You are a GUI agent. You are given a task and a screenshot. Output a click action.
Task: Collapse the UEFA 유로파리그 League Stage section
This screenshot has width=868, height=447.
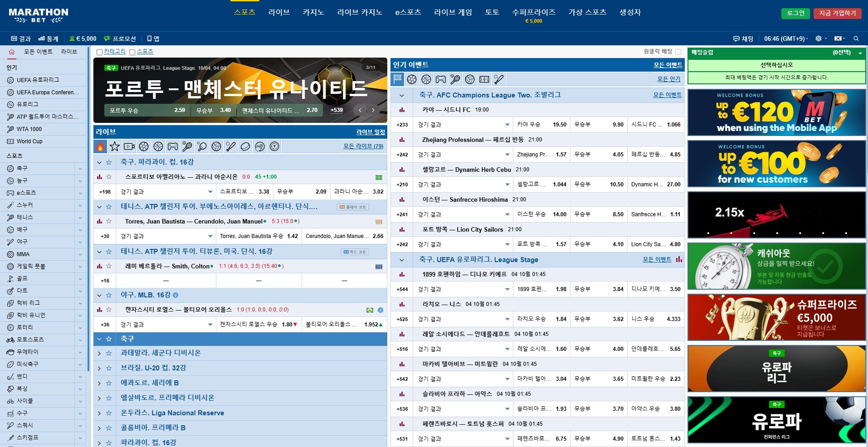pyautogui.click(x=401, y=260)
